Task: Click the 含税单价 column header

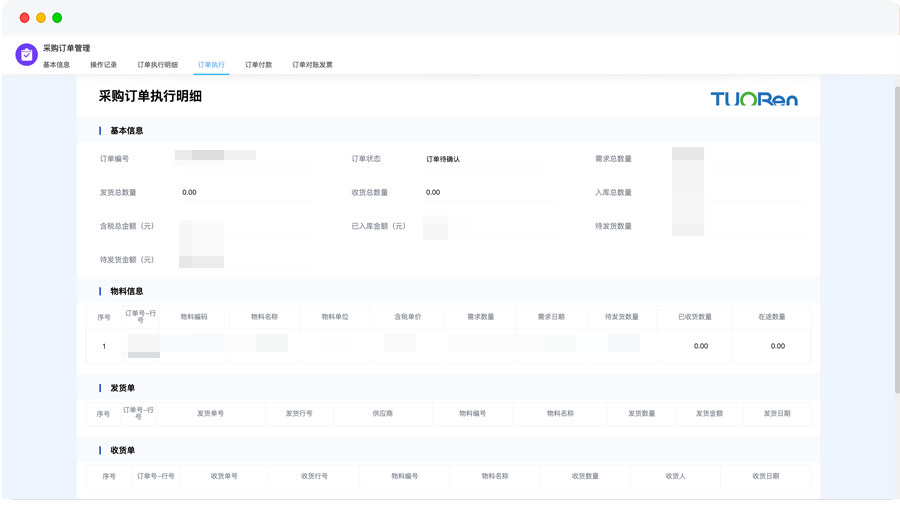Action: [x=408, y=317]
